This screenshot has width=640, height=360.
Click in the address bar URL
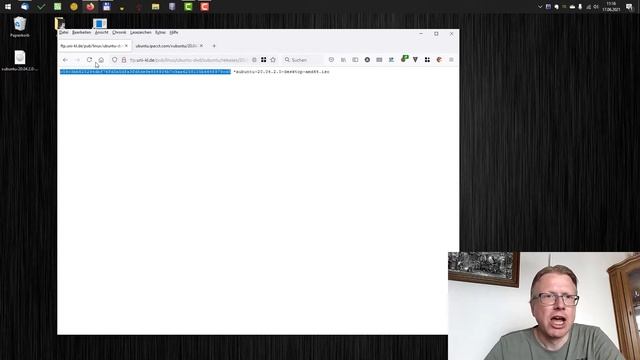point(188,60)
